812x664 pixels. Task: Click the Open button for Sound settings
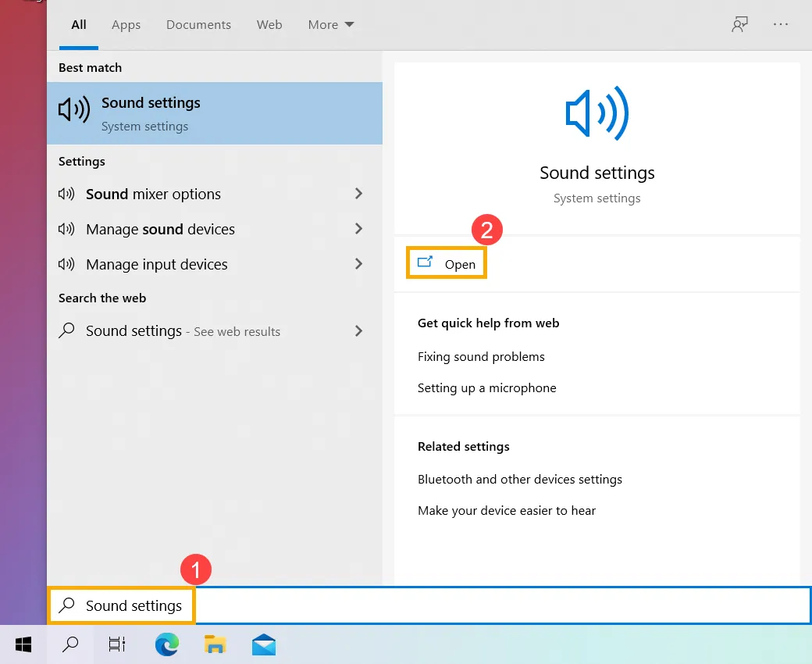pos(446,263)
